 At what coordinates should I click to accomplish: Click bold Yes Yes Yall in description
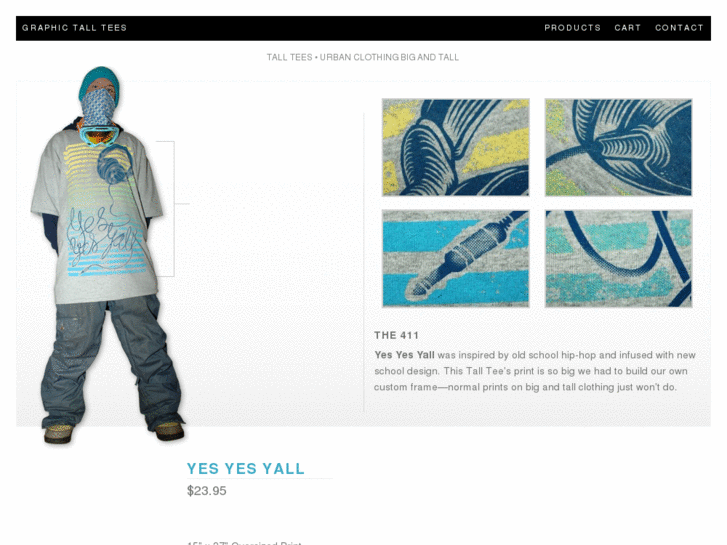click(404, 355)
